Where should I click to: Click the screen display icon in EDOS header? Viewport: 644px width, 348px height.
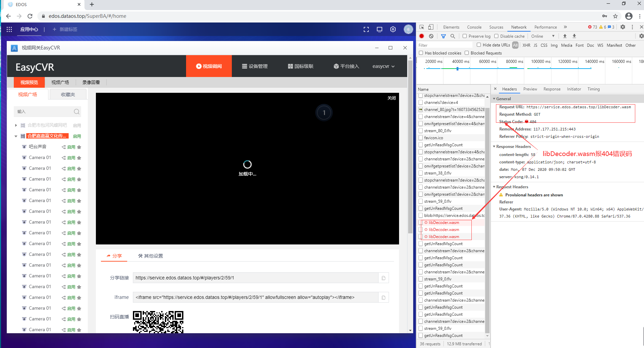380,30
